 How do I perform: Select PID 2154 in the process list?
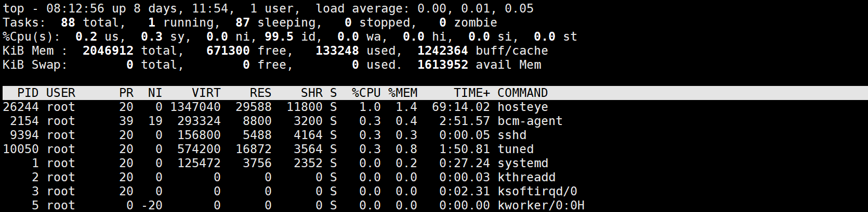pyautogui.click(x=24, y=121)
